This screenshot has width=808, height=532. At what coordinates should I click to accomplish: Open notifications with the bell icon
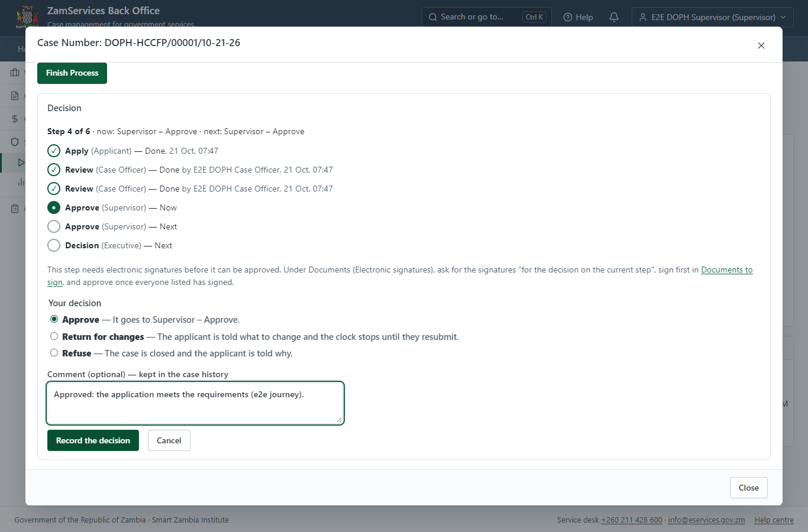pos(614,17)
